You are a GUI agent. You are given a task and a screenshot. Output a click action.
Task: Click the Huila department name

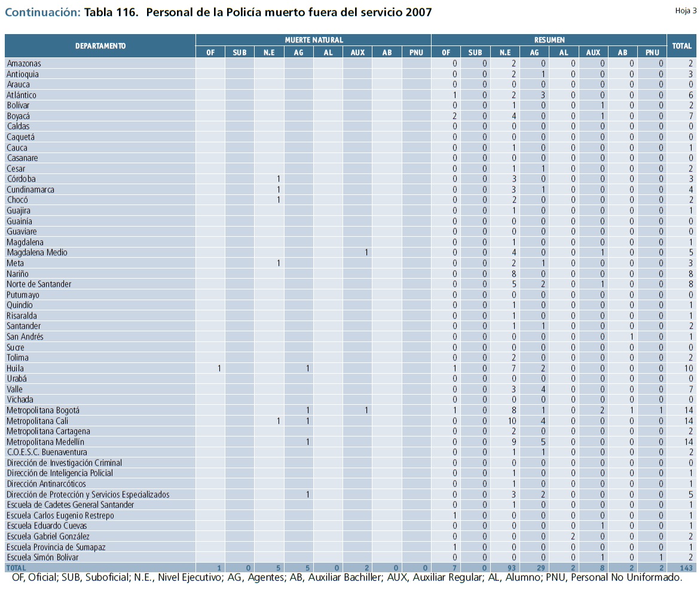pos(16,368)
